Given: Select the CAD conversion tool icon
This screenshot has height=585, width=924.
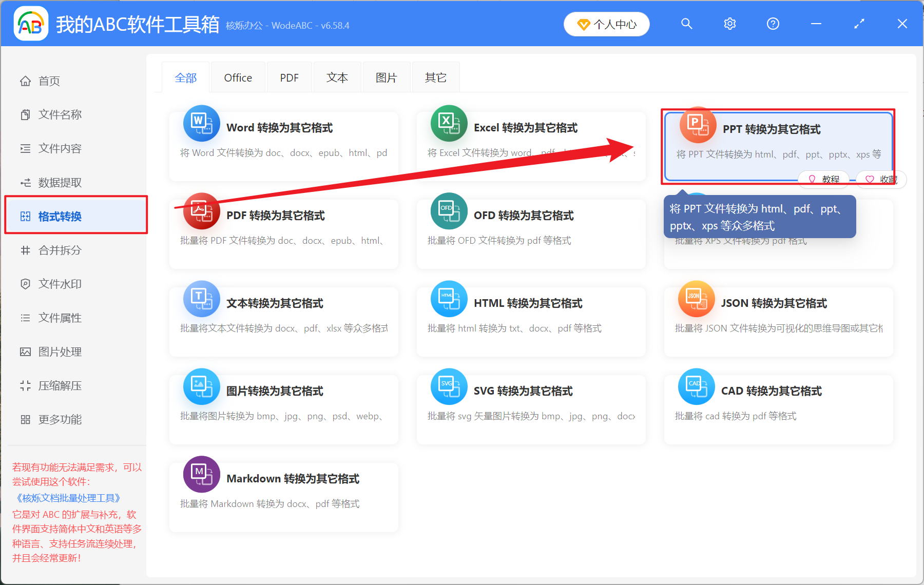Looking at the screenshot, I should click(x=697, y=386).
